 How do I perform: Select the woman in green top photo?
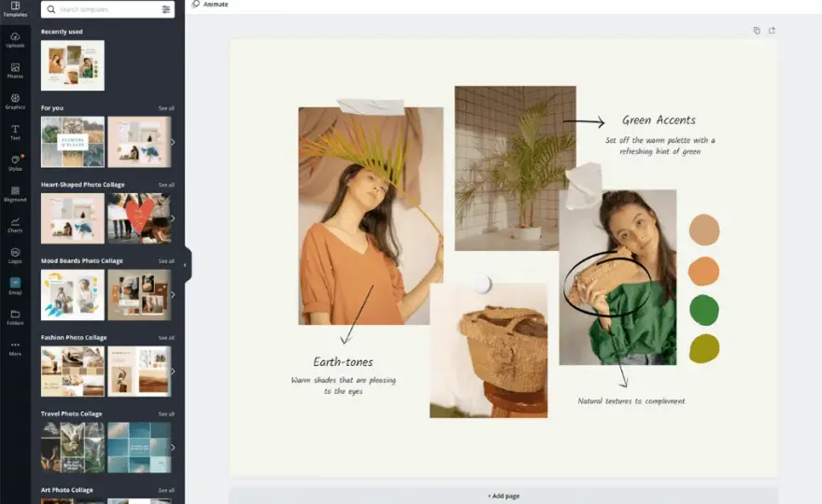click(617, 277)
